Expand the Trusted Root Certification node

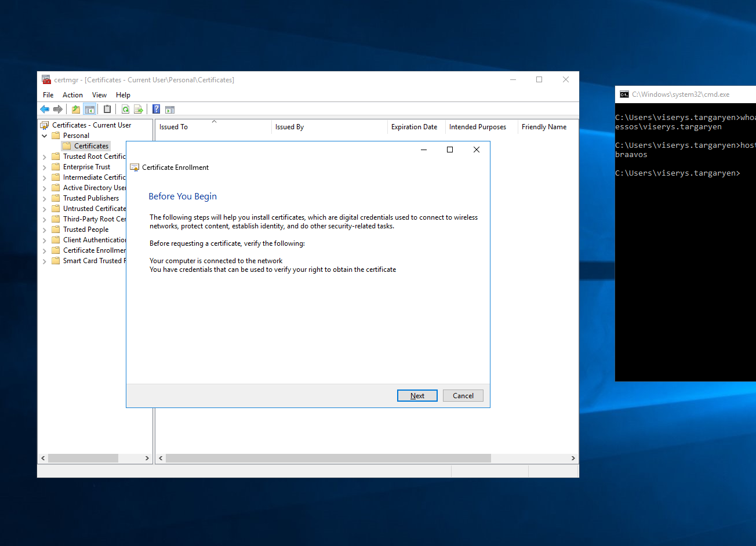pyautogui.click(x=45, y=156)
